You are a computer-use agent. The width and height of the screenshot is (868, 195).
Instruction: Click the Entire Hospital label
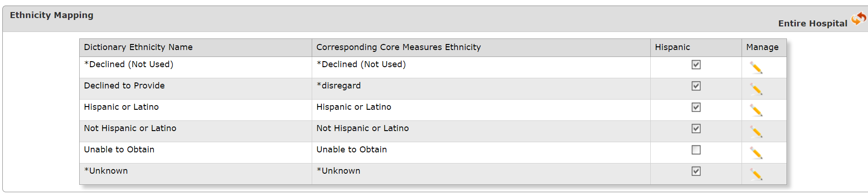[x=812, y=24]
